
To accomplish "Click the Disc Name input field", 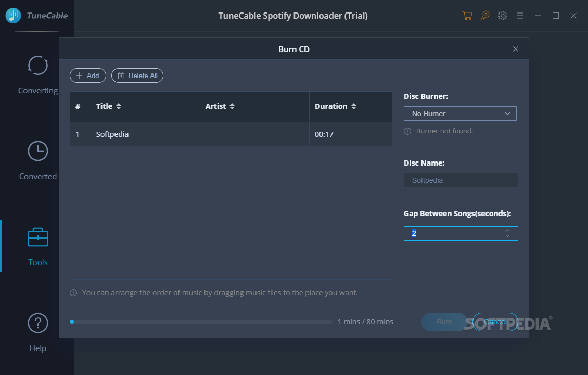I will click(461, 180).
